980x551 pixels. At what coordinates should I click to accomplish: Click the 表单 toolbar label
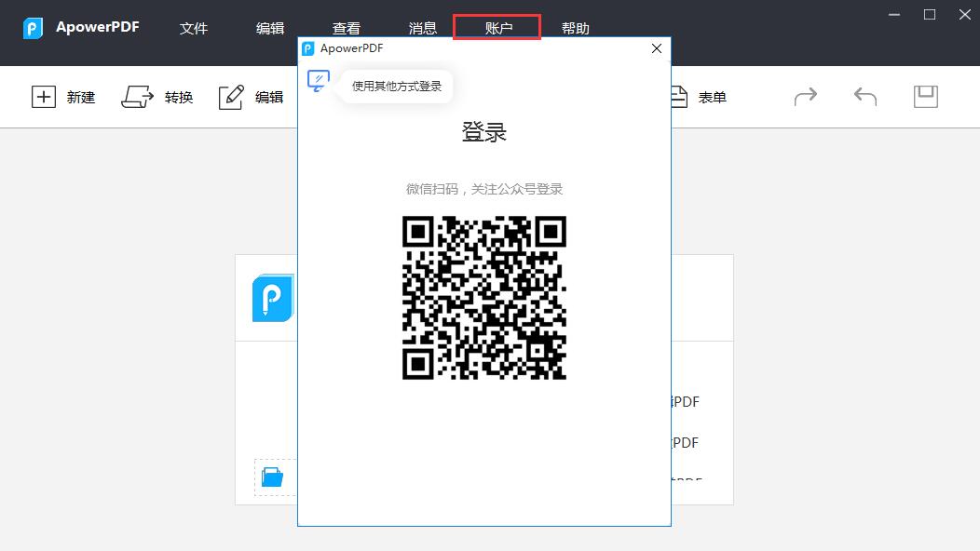pos(712,98)
